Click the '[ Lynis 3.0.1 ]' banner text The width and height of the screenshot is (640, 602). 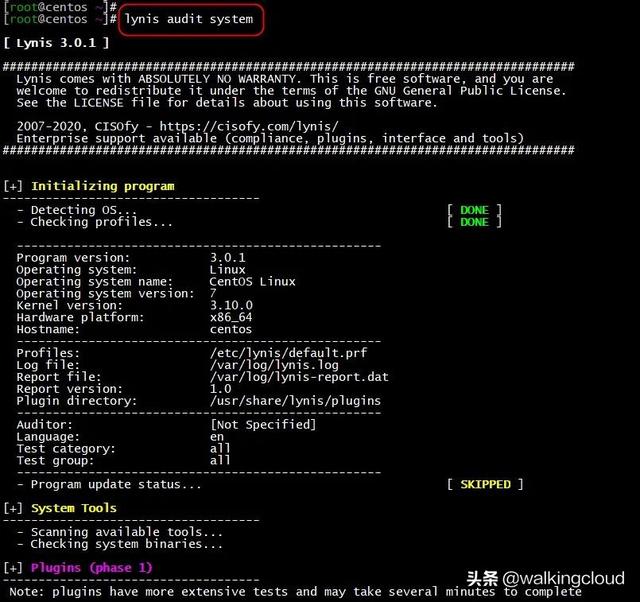coord(56,43)
